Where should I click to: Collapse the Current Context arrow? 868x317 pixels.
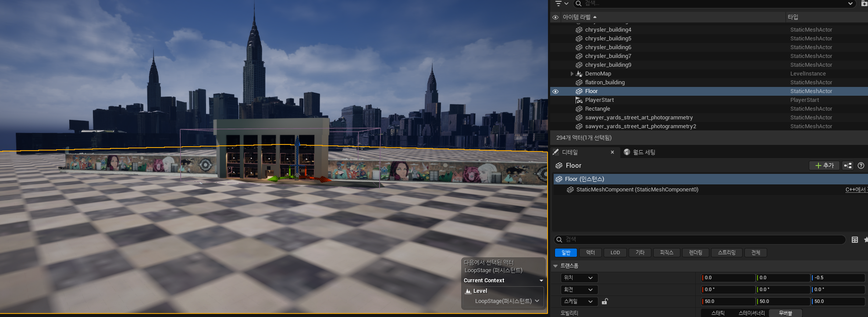[x=541, y=281]
